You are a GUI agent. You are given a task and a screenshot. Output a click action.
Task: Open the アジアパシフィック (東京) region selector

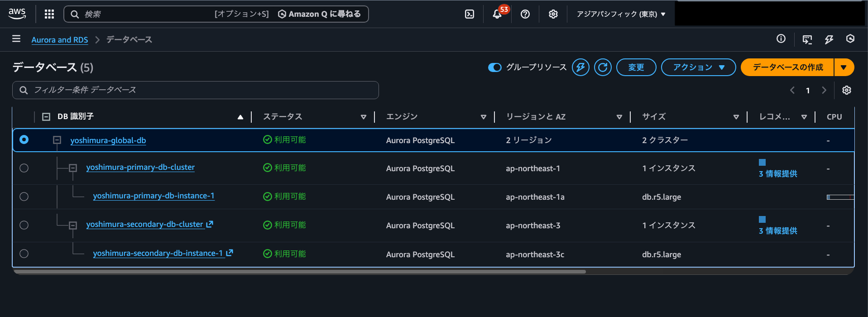click(x=621, y=14)
